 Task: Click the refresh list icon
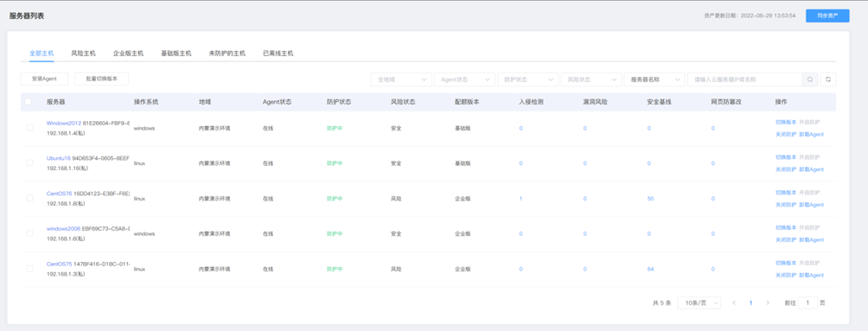[828, 80]
